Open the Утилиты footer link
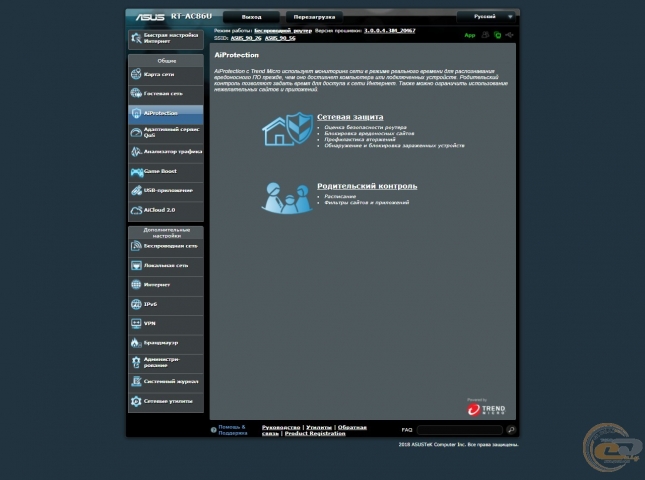The width and height of the screenshot is (645, 480). (319, 427)
